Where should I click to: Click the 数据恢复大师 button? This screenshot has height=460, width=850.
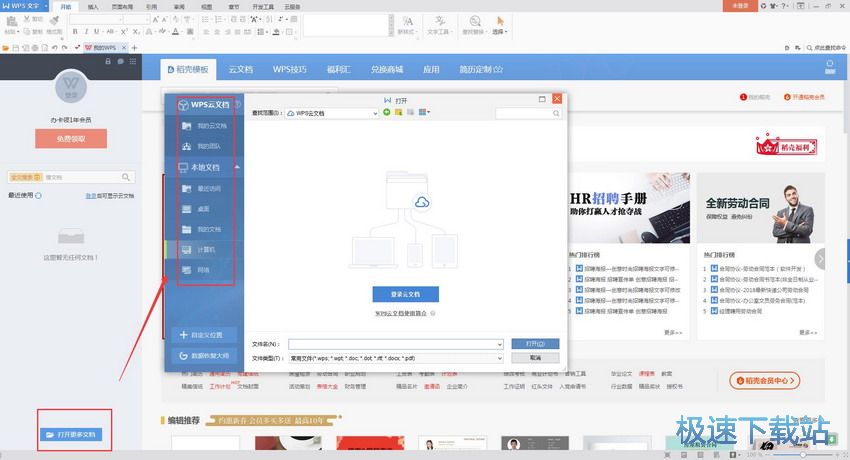coord(204,356)
